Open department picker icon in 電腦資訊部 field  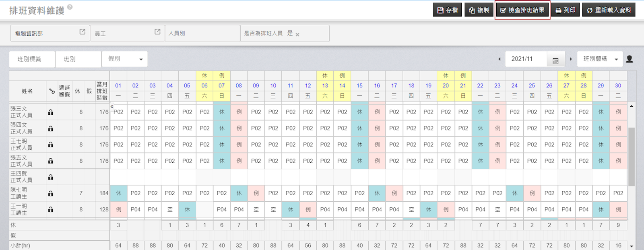tap(82, 32)
